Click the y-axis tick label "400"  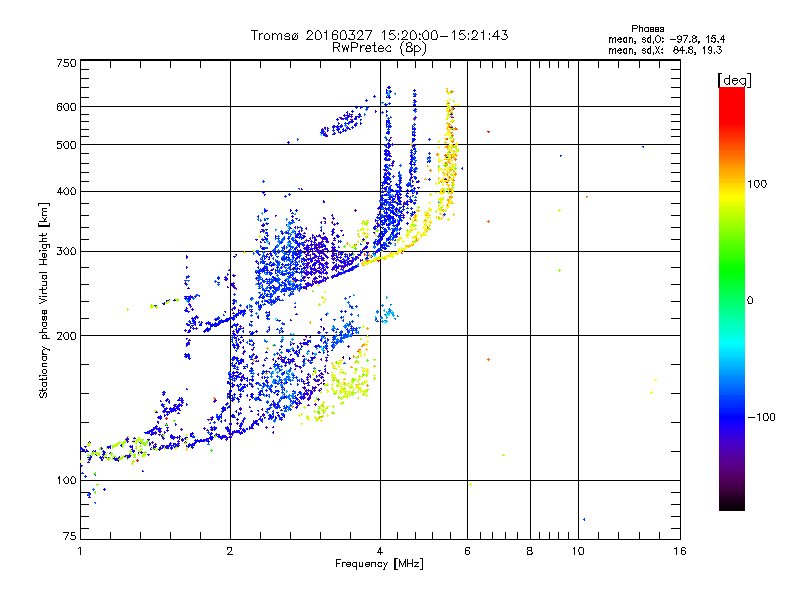(67, 191)
